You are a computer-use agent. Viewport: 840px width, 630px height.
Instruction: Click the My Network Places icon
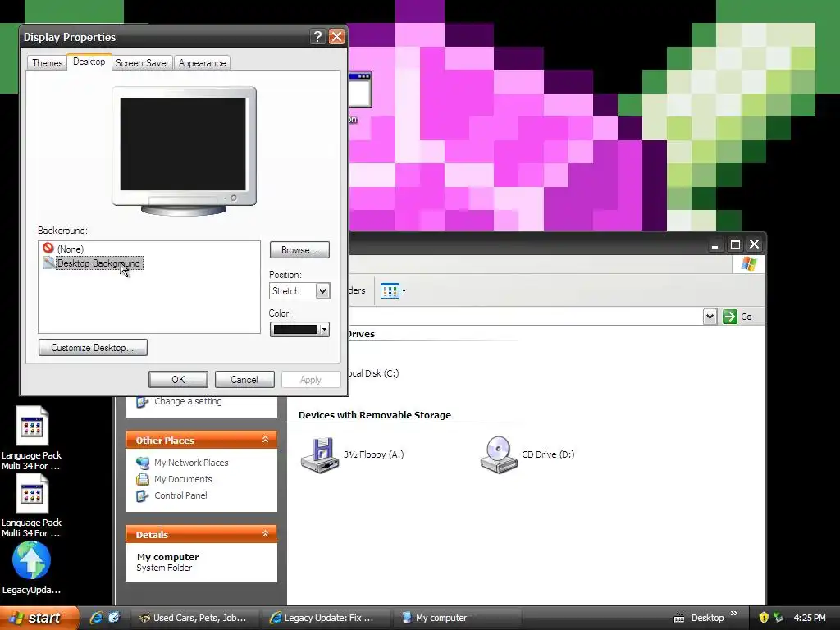(143, 463)
